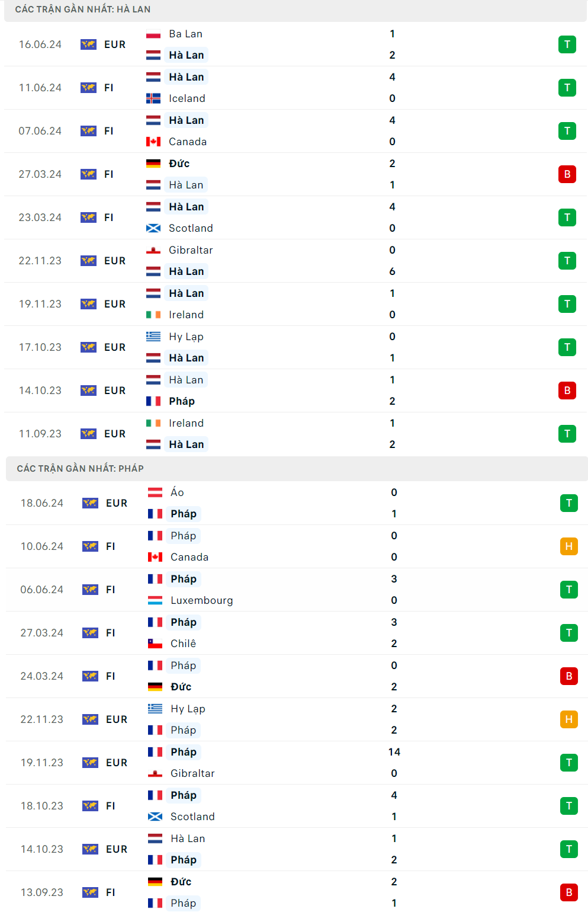
Task: Click the orange H badge for Pháp vs Canada
Action: tap(568, 546)
